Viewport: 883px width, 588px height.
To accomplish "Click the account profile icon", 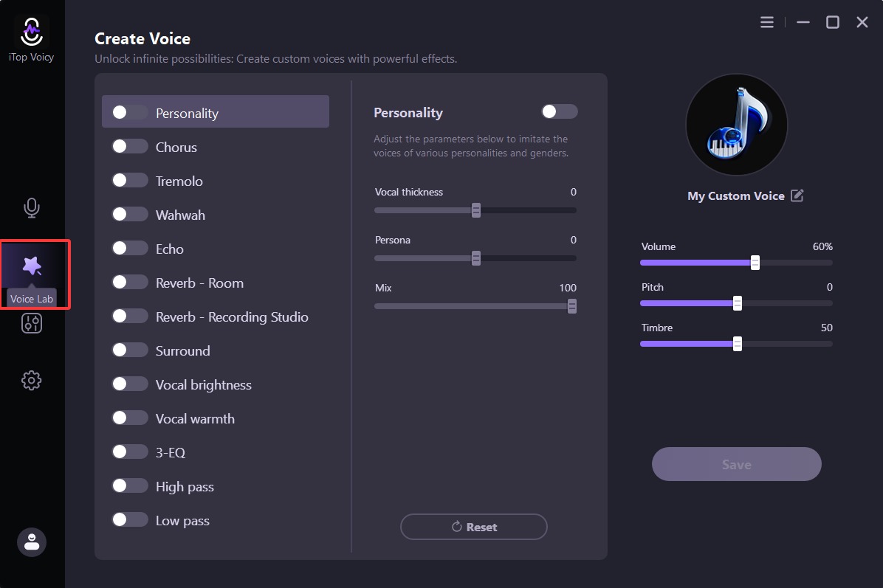I will coord(31,542).
